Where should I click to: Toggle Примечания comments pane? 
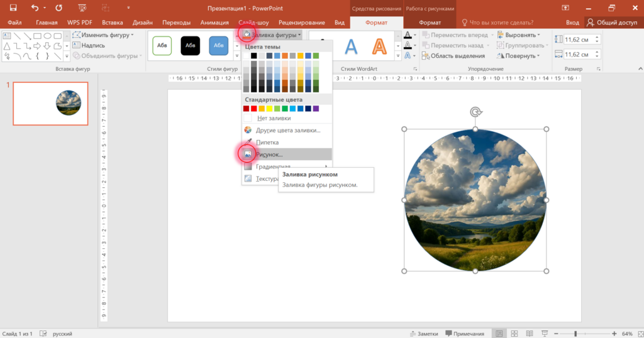tap(465, 334)
